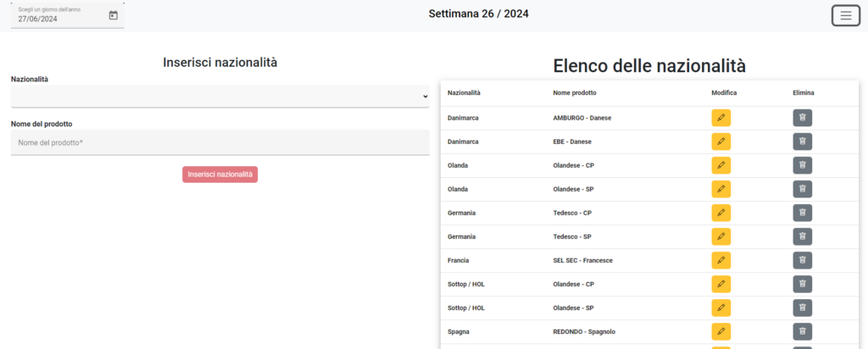
Task: Open the calendar date picker icon
Action: tap(114, 15)
